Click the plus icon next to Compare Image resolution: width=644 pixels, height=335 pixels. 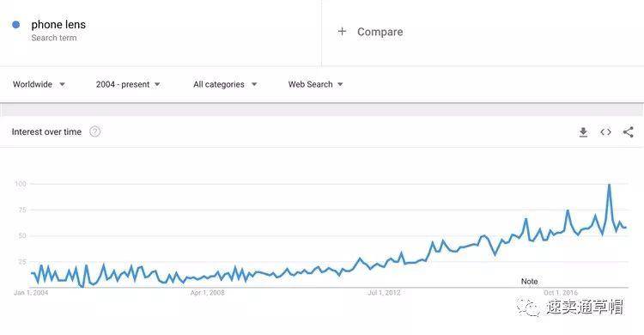pyautogui.click(x=342, y=31)
